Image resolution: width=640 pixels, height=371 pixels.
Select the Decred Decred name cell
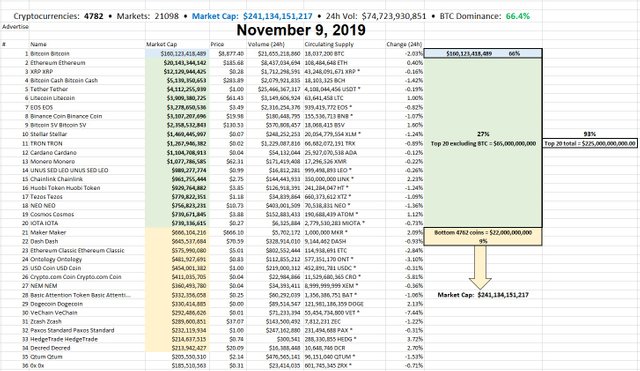click(x=50, y=348)
